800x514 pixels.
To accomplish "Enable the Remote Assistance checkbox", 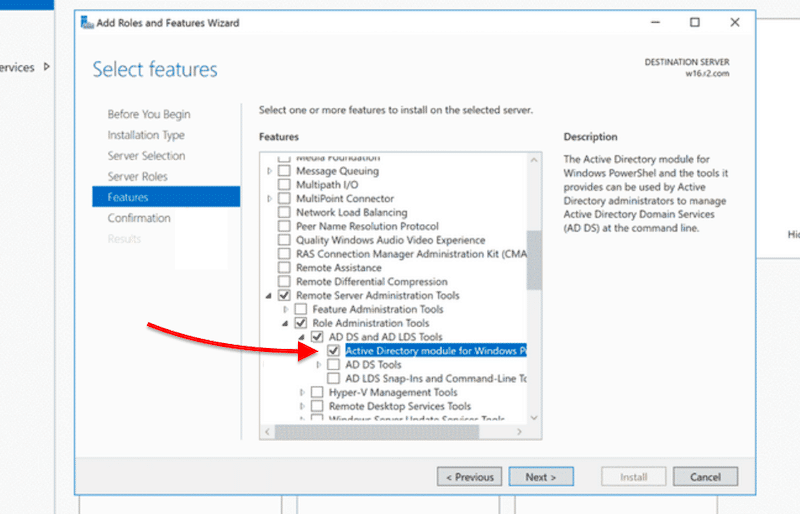I will [284, 267].
